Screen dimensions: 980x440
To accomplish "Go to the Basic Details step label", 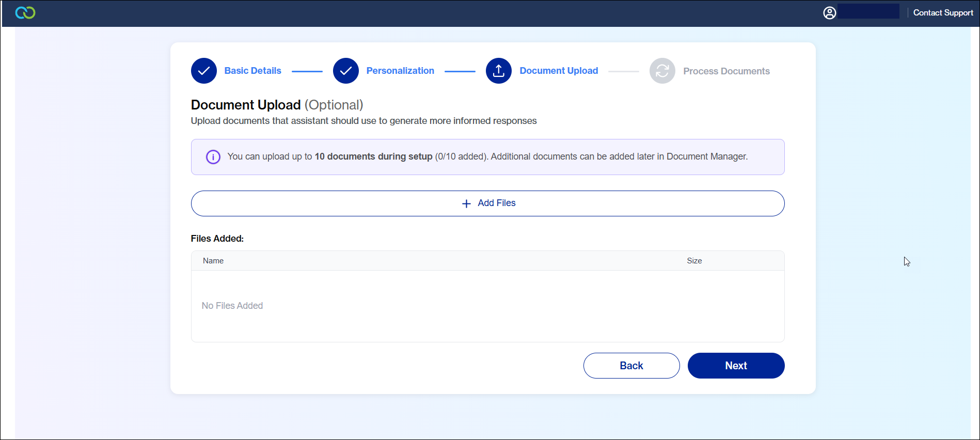I will tap(252, 71).
